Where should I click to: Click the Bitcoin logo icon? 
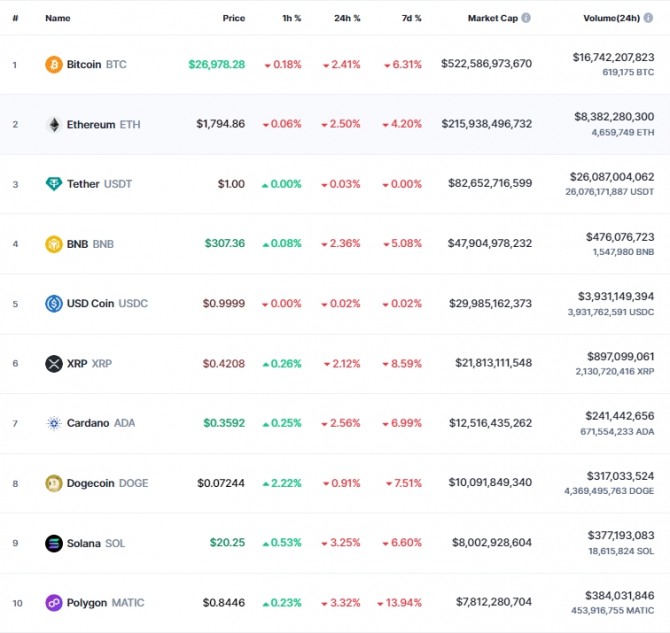pos(54,65)
